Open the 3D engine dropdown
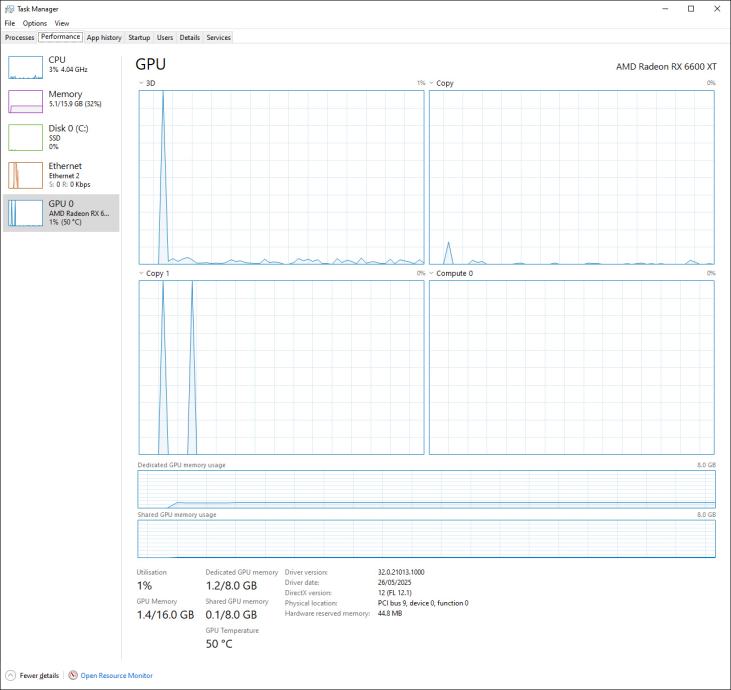Screen dimensions: 731x690 [x=141, y=83]
